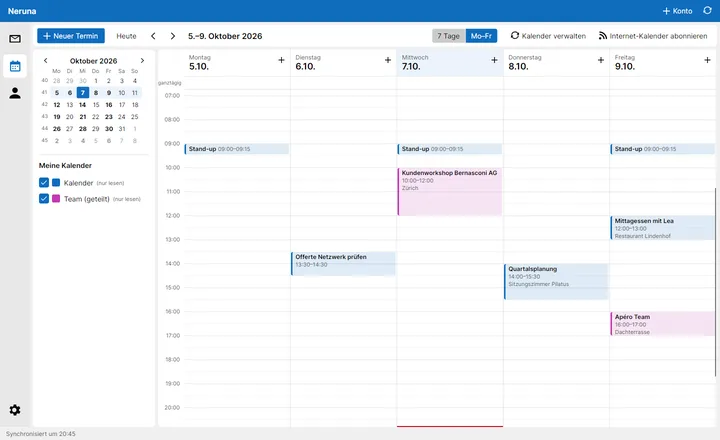The image size is (720, 440).
Task: Add event on Dienstag 6.10. plus
Action: [388, 60]
